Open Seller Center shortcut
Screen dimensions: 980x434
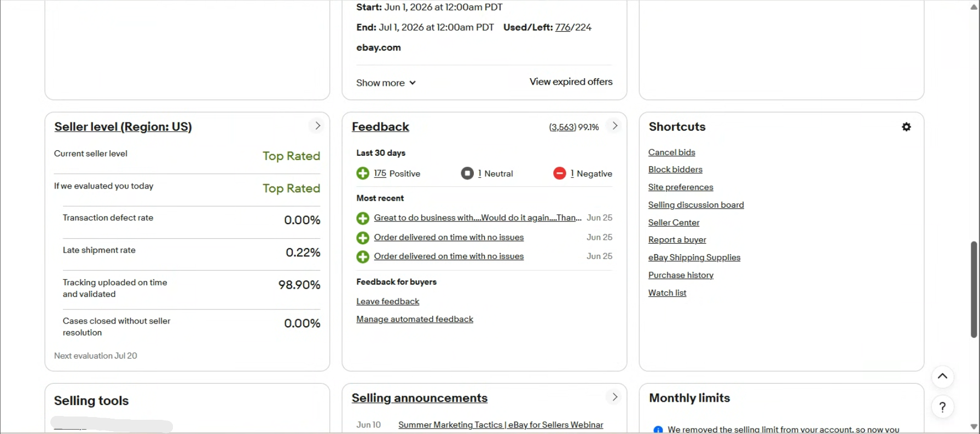click(674, 222)
